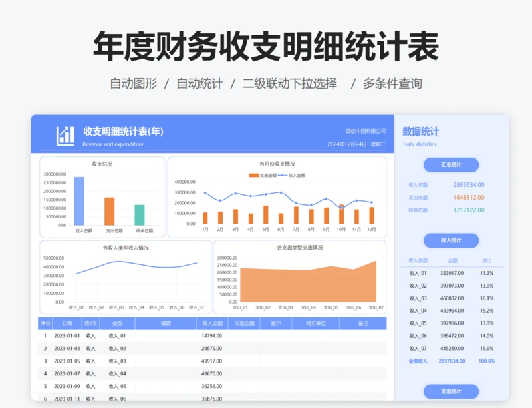Select the amount cell 43917.00
This screenshot has height=408, width=532.
click(211, 361)
